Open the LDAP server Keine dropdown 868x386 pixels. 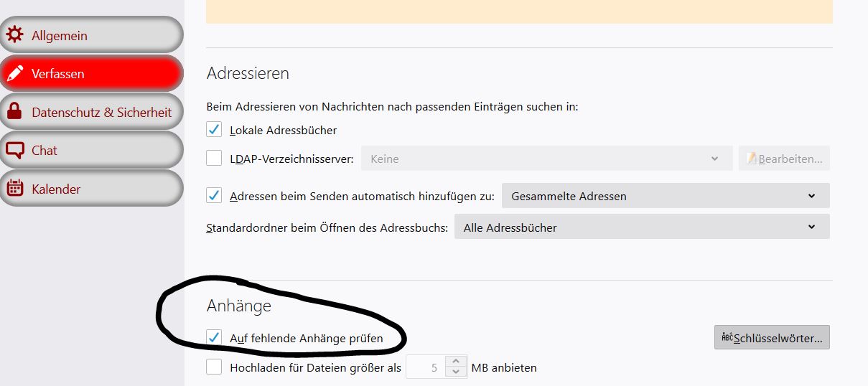point(546,159)
